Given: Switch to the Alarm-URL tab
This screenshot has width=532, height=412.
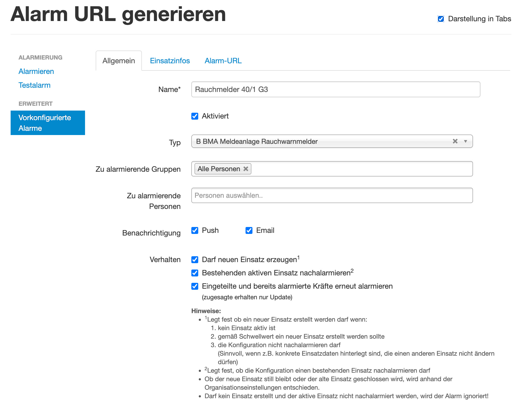Looking at the screenshot, I should [223, 61].
